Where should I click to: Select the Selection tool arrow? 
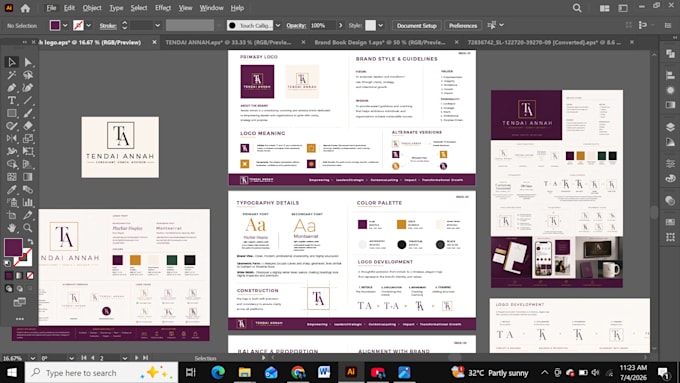12,62
